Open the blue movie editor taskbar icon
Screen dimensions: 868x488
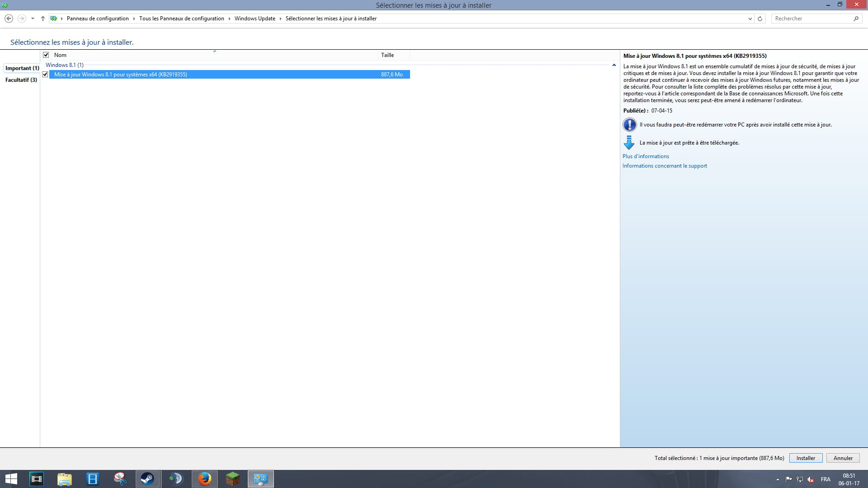(93, 479)
